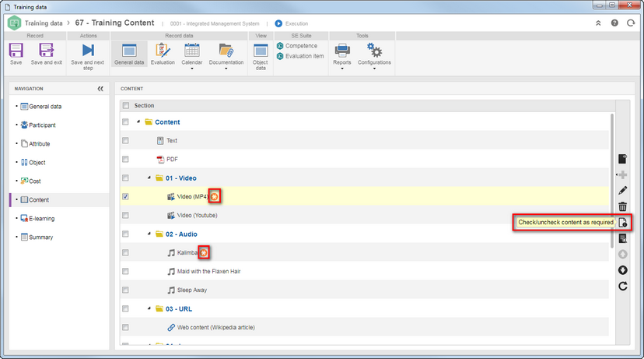Click the view content icon below required button
This screenshot has width=644, height=359.
(623, 238)
